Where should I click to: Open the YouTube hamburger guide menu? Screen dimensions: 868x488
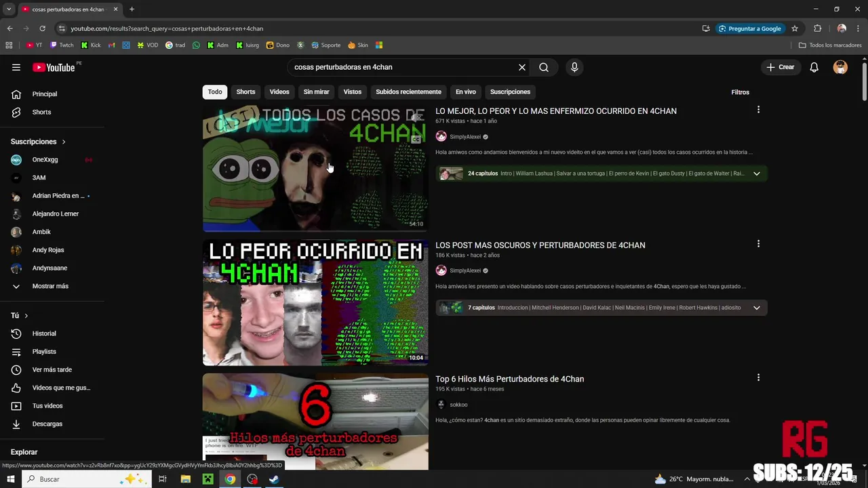click(x=16, y=67)
